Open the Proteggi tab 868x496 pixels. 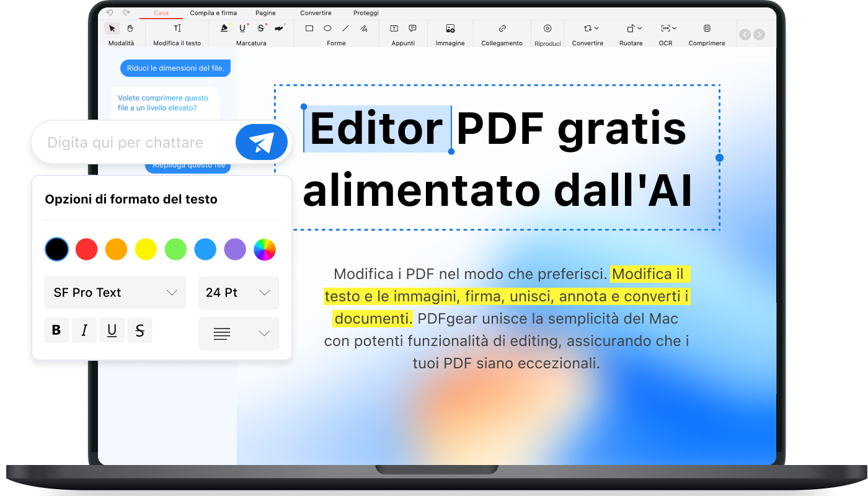pos(366,12)
